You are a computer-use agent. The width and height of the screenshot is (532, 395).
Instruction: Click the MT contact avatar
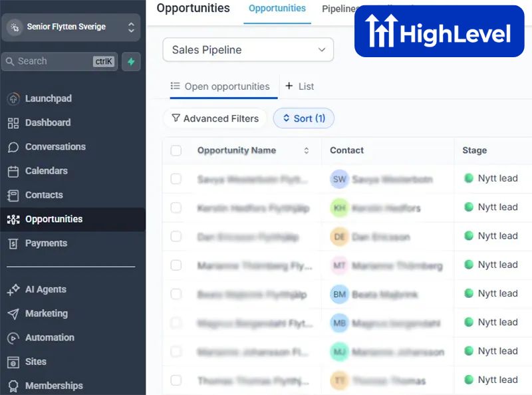click(339, 265)
